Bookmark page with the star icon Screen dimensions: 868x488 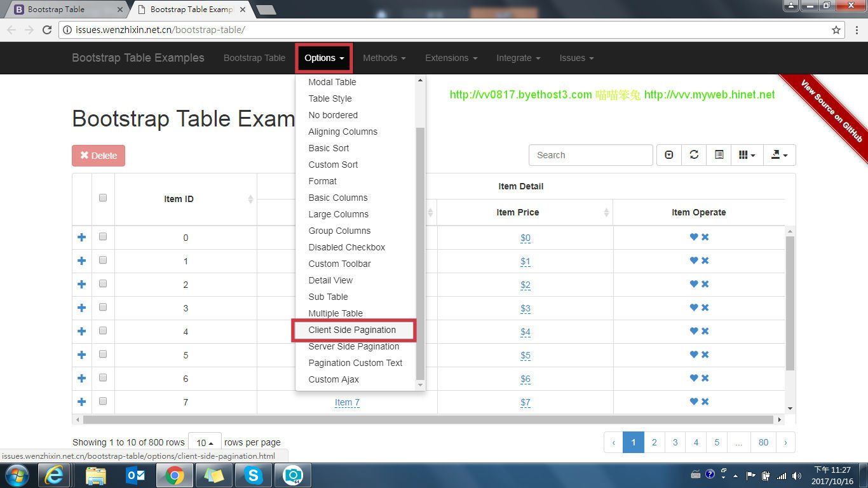click(x=836, y=30)
